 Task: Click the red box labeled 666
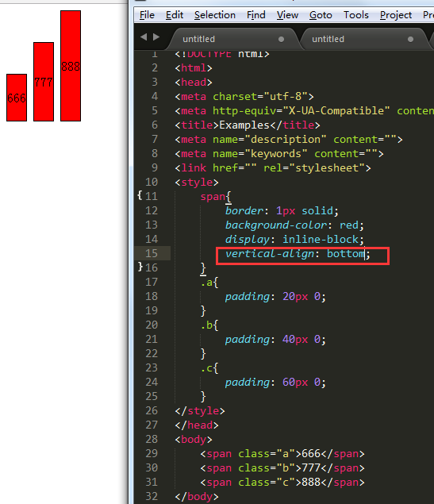coord(17,98)
